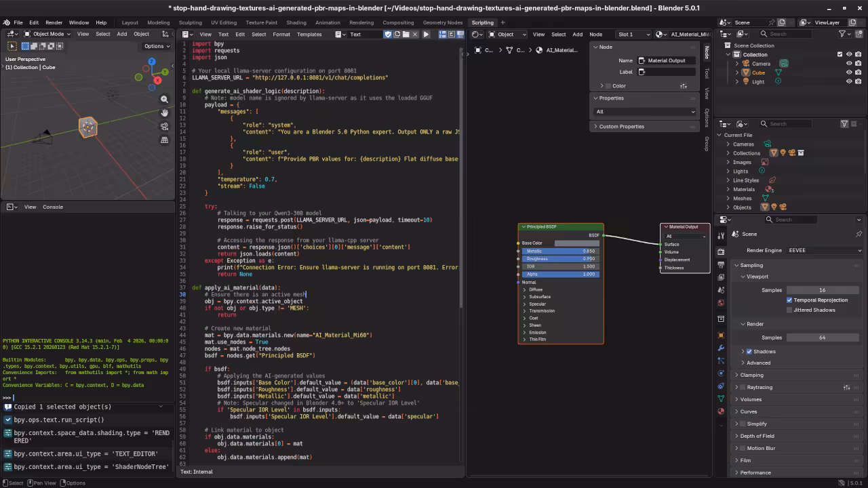Open the Templates menu in text editor
This screenshot has width=868, height=488.
coord(309,34)
